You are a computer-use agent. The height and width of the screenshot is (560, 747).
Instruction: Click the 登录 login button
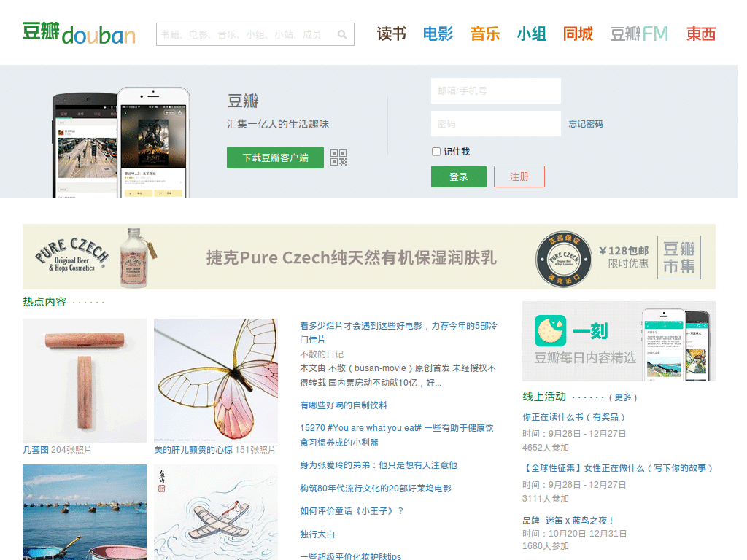459,176
